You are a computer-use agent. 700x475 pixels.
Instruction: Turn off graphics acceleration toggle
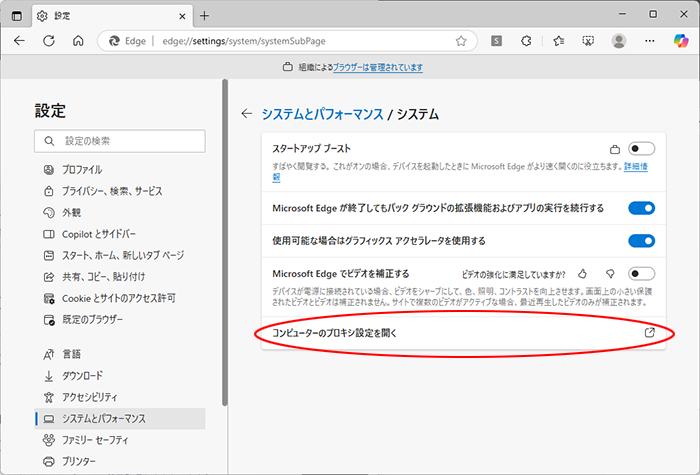click(641, 241)
